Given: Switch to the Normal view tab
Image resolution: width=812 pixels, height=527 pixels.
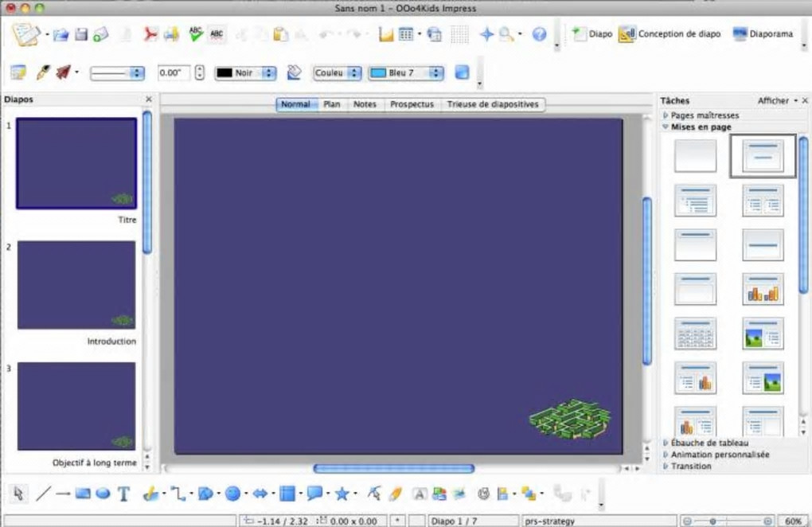Looking at the screenshot, I should coord(295,104).
